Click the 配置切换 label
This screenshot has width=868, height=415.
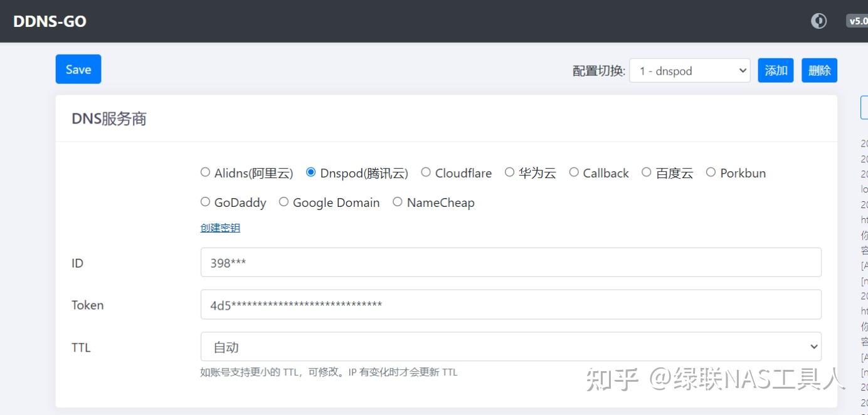tap(599, 71)
